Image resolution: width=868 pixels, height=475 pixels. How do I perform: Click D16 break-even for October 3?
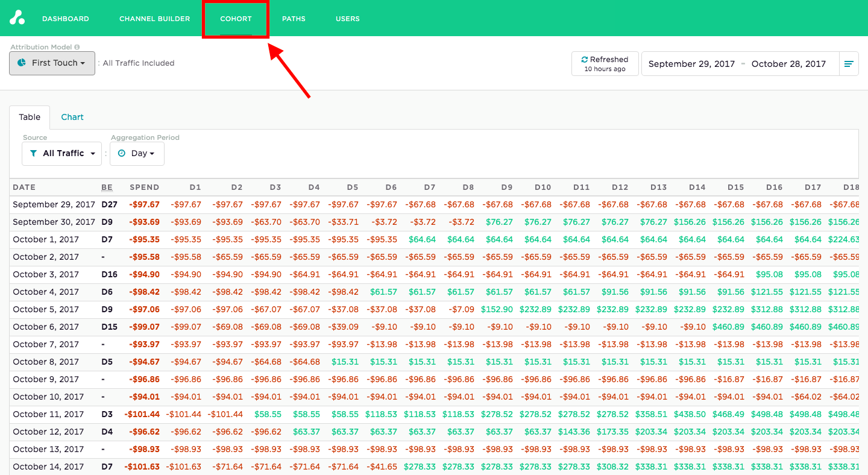[110, 274]
